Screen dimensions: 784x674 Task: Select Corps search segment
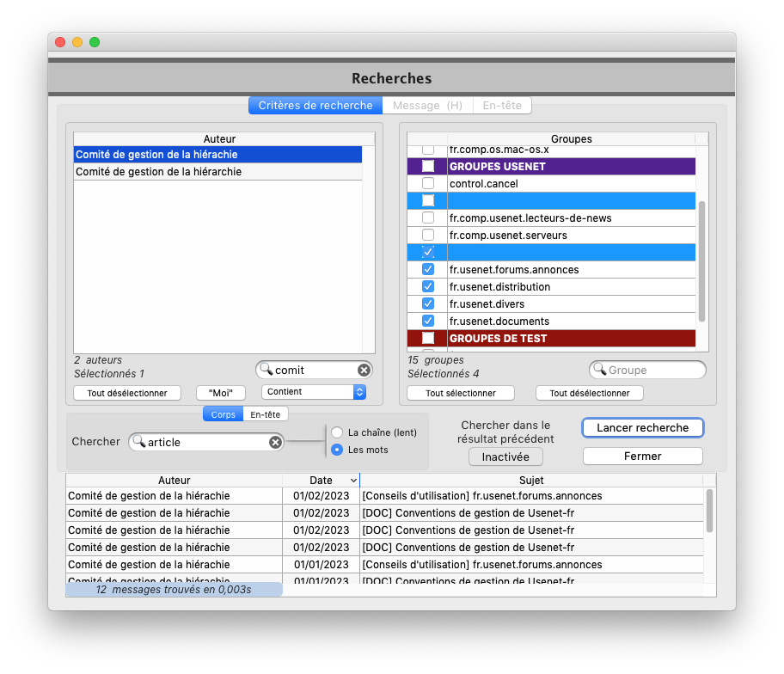223,414
